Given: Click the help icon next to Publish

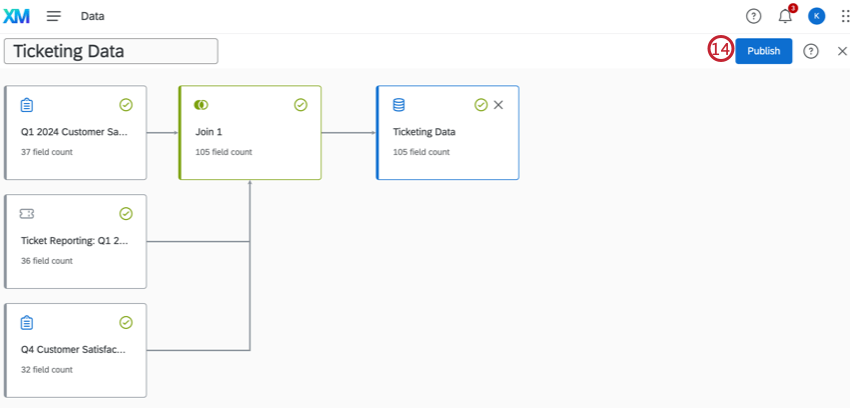Looking at the screenshot, I should tap(810, 51).
